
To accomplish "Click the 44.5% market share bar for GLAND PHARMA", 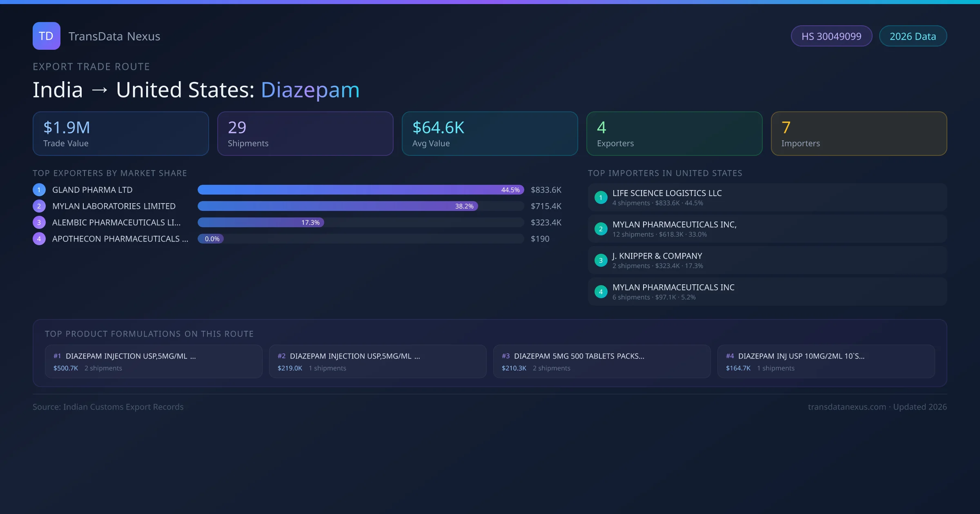I will tap(361, 190).
